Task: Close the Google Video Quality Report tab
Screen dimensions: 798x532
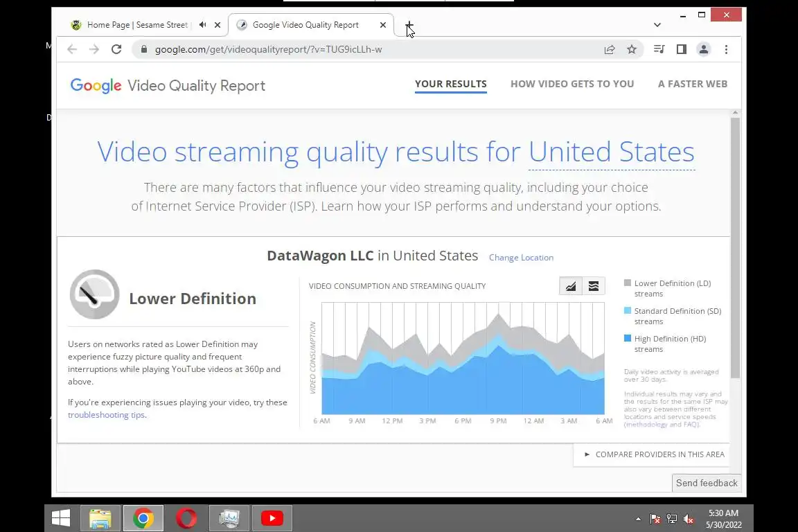Action: [382, 24]
